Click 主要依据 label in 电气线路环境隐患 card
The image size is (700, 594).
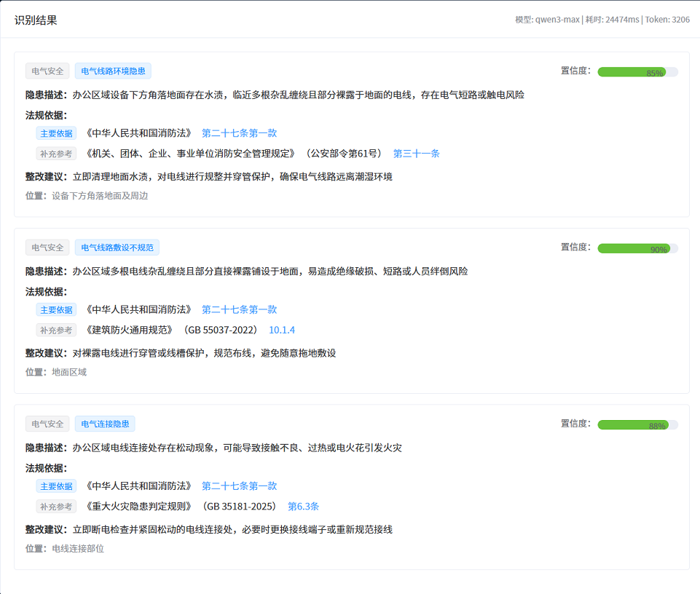[56, 133]
